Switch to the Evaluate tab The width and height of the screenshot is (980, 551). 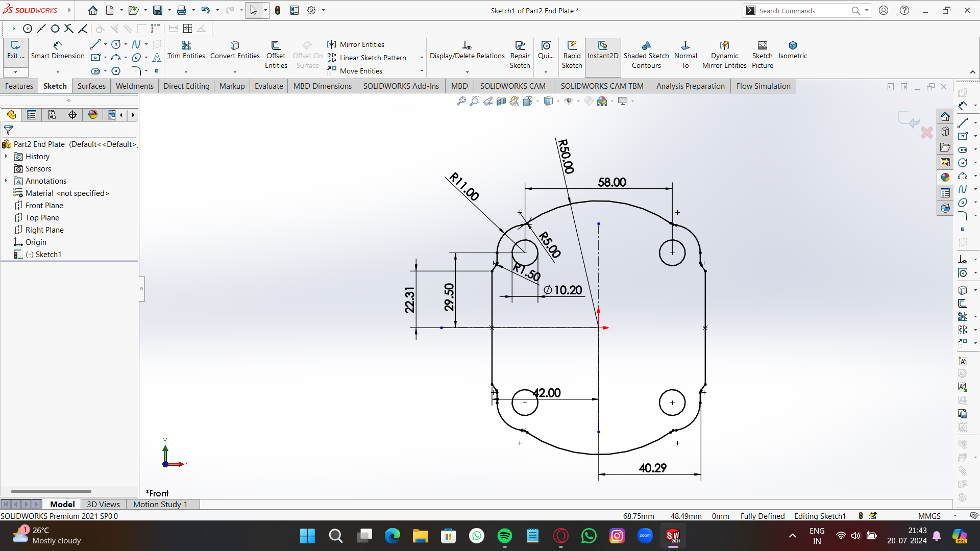[x=268, y=86]
